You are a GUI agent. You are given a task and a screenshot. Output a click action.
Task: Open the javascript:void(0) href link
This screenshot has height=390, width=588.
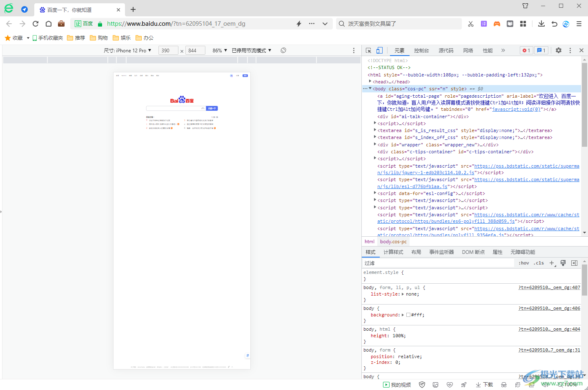pos(517,109)
